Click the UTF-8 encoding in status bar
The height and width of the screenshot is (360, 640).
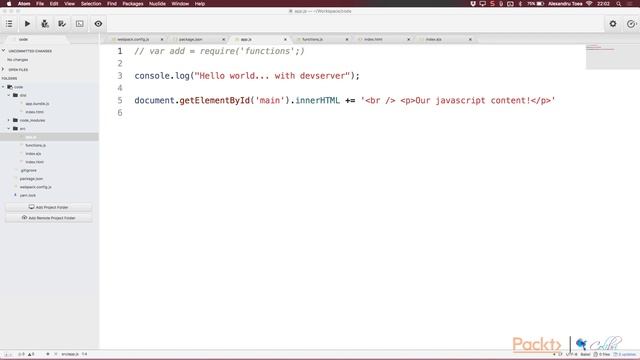[x=571, y=354]
